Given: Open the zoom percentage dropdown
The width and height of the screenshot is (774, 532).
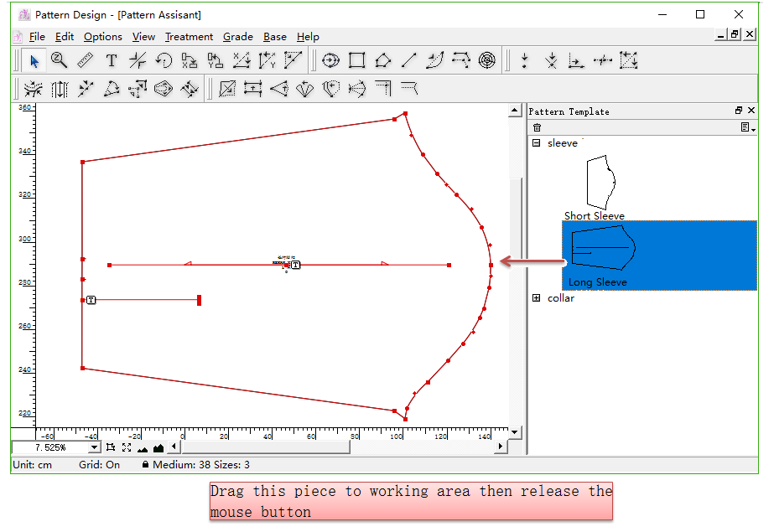Looking at the screenshot, I should tap(94, 448).
